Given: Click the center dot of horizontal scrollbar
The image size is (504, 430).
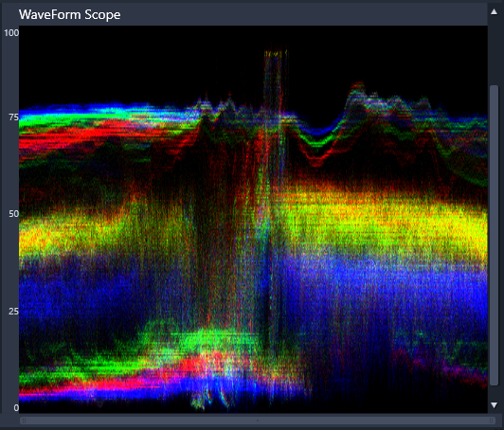Looking at the screenshot, I should click(258, 421).
